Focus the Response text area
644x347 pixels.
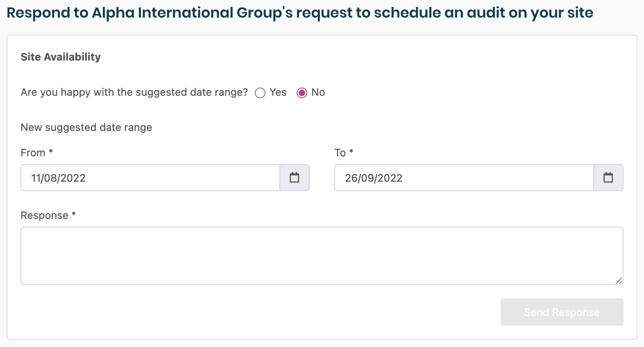pos(322,256)
